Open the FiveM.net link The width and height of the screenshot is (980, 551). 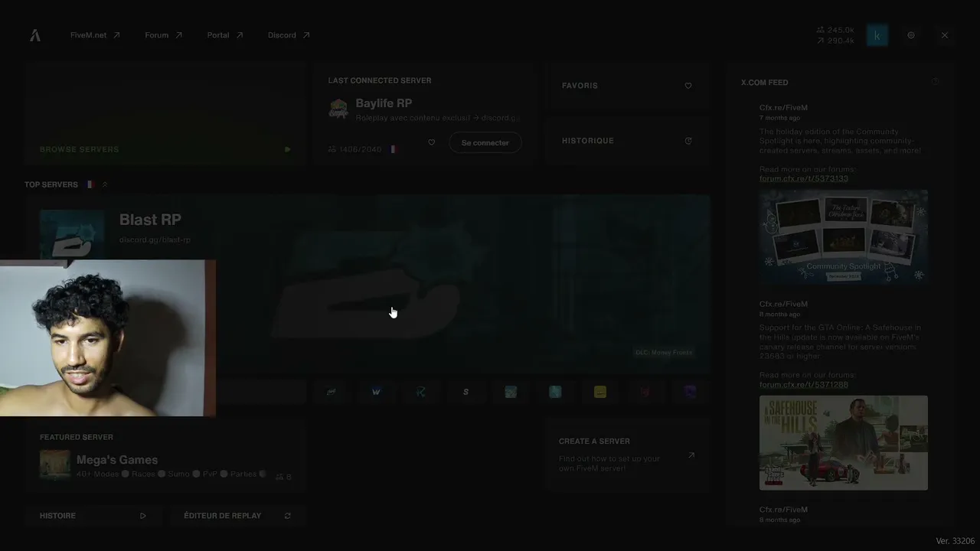tap(95, 35)
